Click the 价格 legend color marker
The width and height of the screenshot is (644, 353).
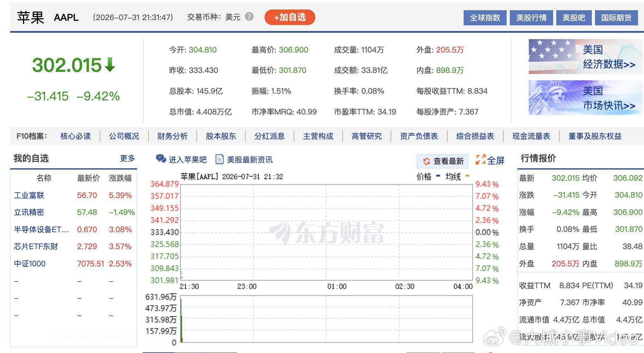[x=438, y=175]
